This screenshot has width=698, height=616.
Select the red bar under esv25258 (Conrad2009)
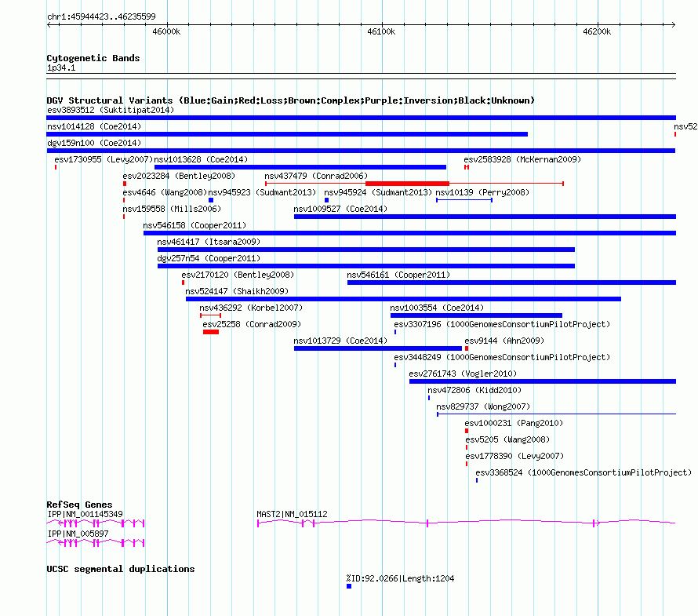(211, 332)
